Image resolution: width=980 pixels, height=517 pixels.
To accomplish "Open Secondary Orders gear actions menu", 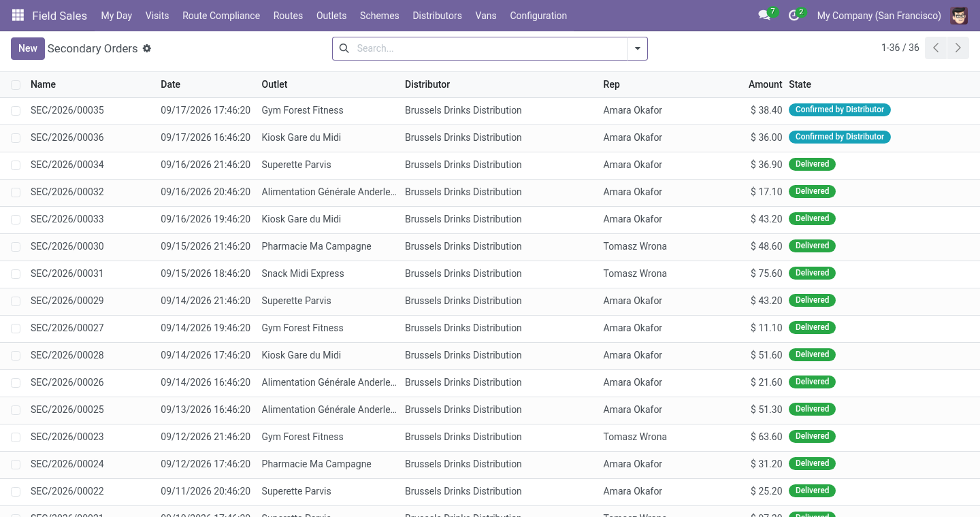I will tap(147, 48).
